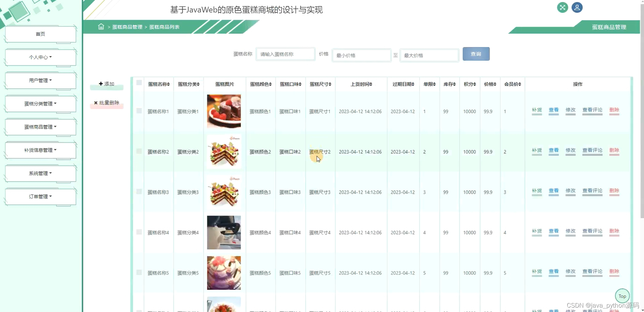Click the home icon in breadcrumb
This screenshot has height=312, width=644.
[x=101, y=27]
